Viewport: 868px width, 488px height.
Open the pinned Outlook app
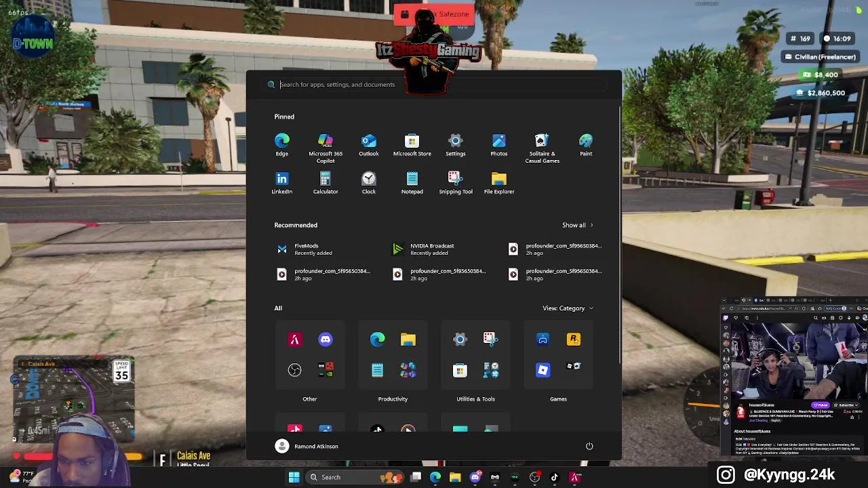368,144
